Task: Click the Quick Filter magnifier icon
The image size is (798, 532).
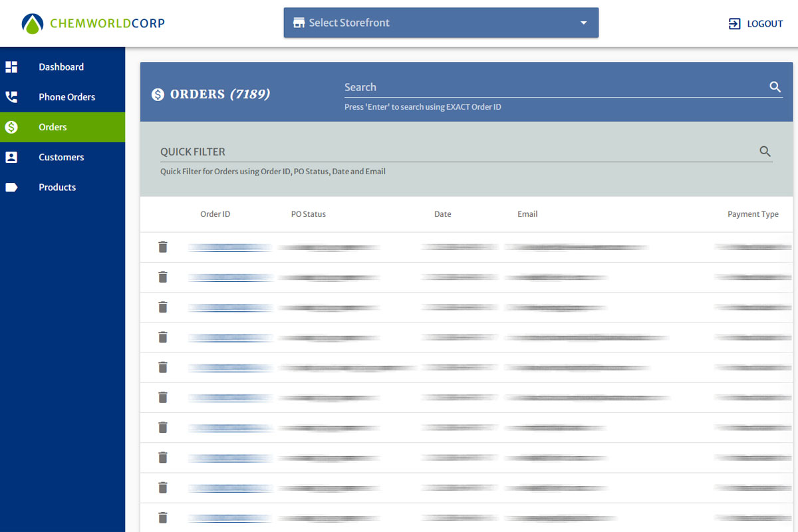Action: tap(765, 152)
